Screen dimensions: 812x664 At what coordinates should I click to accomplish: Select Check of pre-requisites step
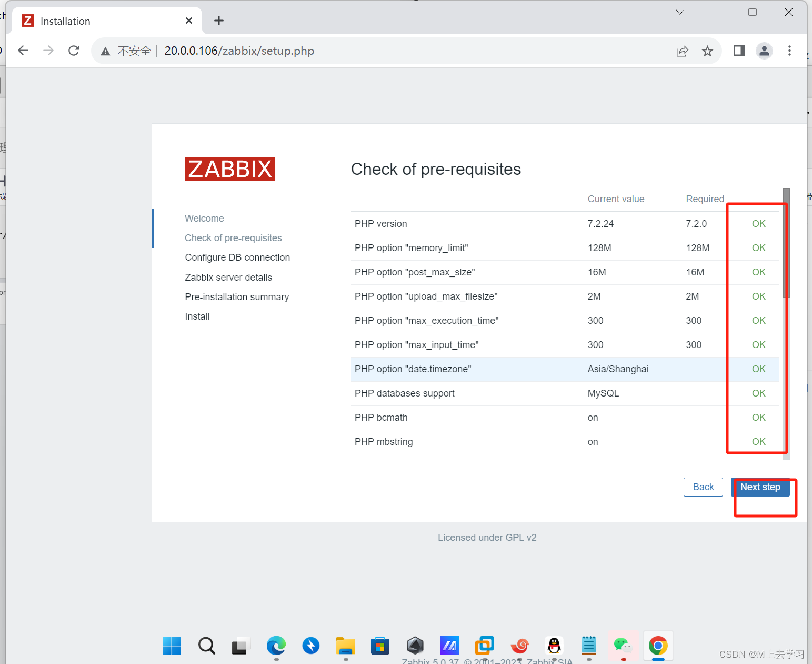point(233,238)
